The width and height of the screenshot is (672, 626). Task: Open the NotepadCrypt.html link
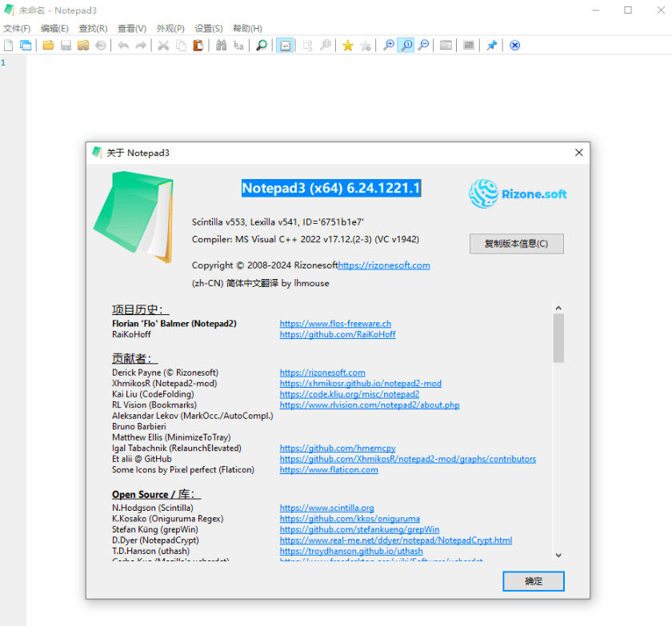(x=395, y=540)
